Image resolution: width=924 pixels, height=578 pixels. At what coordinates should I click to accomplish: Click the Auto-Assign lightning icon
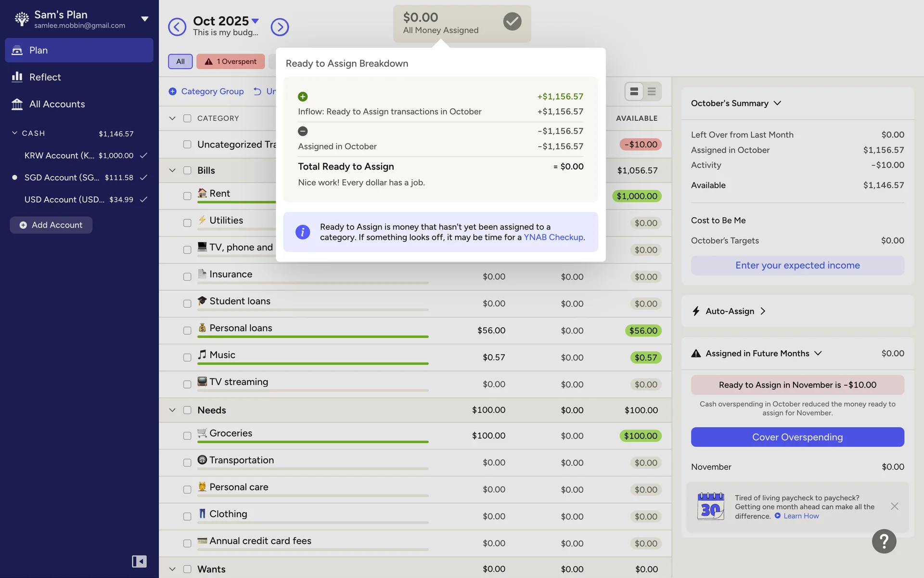696,311
